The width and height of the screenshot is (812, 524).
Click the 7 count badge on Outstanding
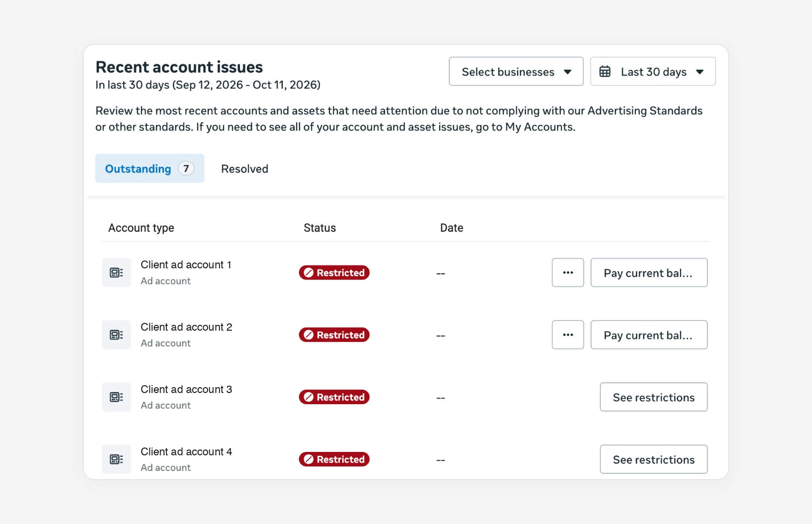pos(186,168)
